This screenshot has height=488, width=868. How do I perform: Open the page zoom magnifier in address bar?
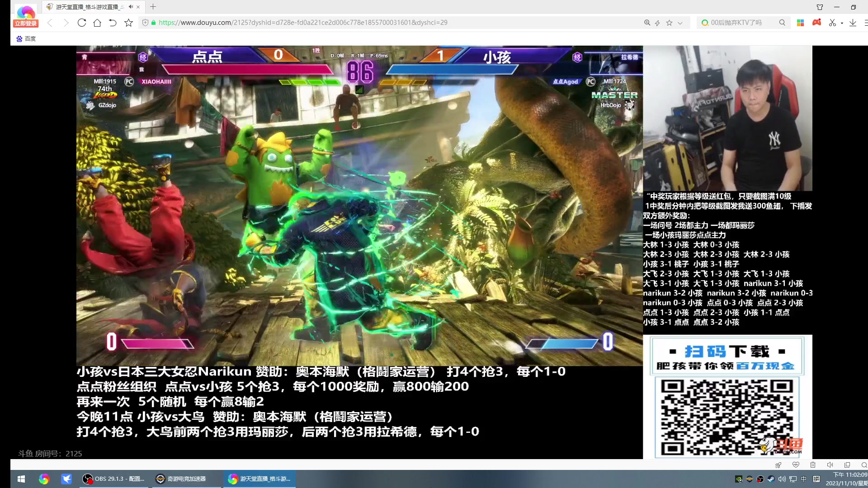[x=647, y=23]
